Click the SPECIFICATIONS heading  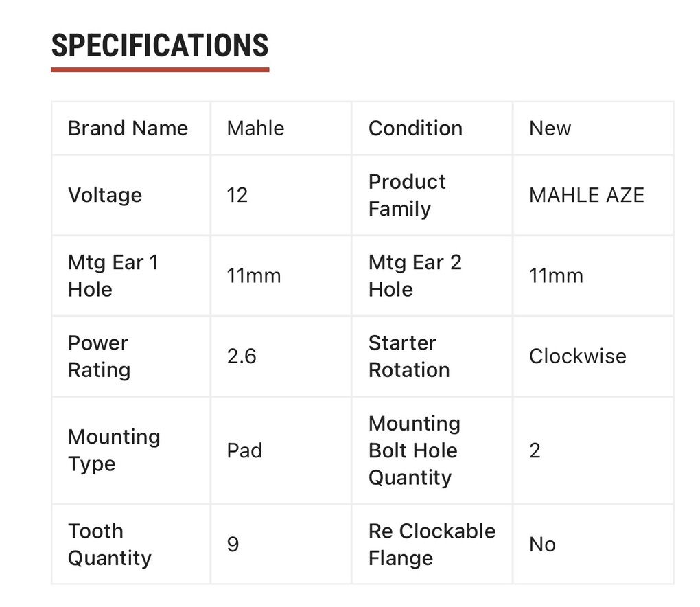point(160,46)
